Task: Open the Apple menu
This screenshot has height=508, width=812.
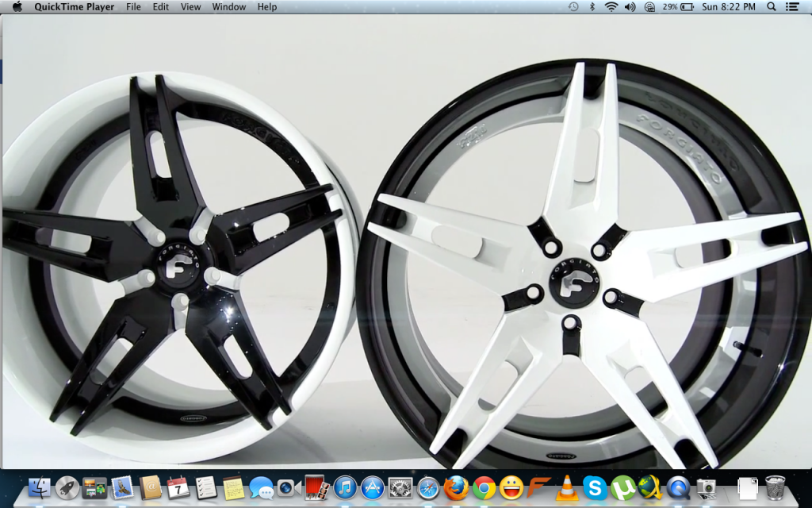Action: coord(17,6)
